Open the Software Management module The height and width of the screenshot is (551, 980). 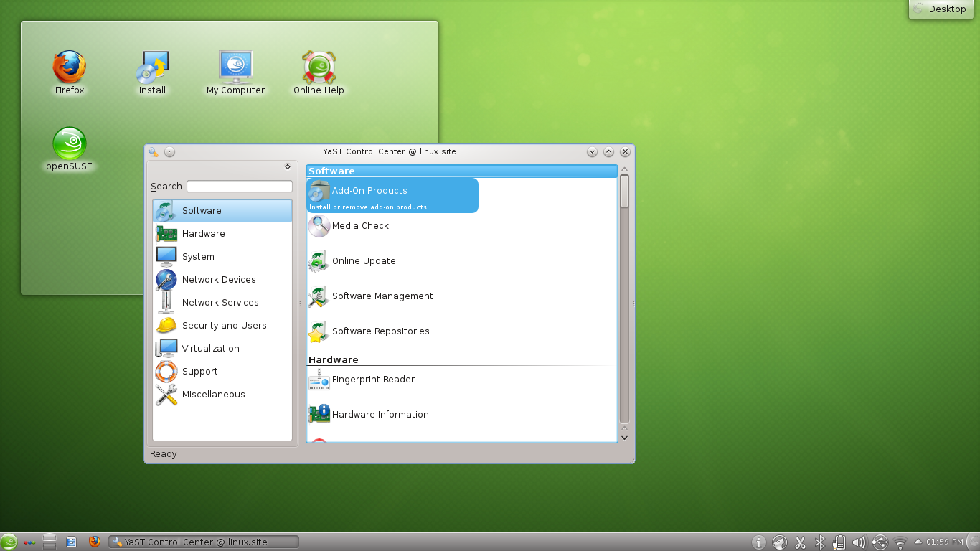click(371, 296)
